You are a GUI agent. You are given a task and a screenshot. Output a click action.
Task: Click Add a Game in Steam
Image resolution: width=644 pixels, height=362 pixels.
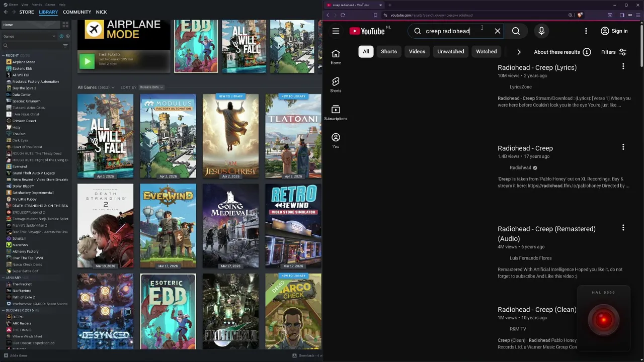tap(15, 355)
